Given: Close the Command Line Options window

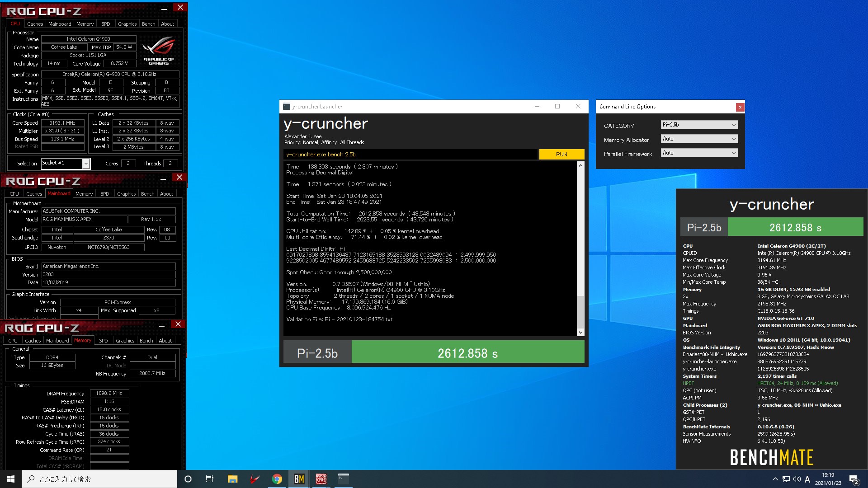Looking at the screenshot, I should pos(740,107).
